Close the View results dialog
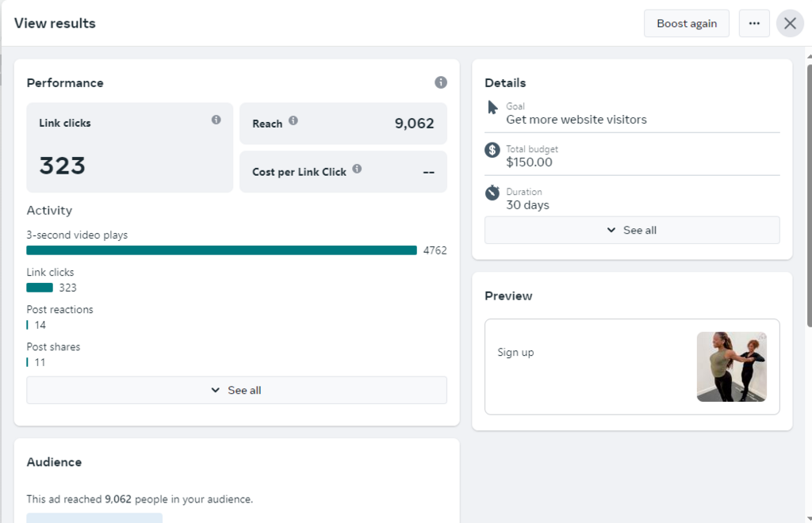Image resolution: width=812 pixels, height=523 pixels. pos(790,23)
